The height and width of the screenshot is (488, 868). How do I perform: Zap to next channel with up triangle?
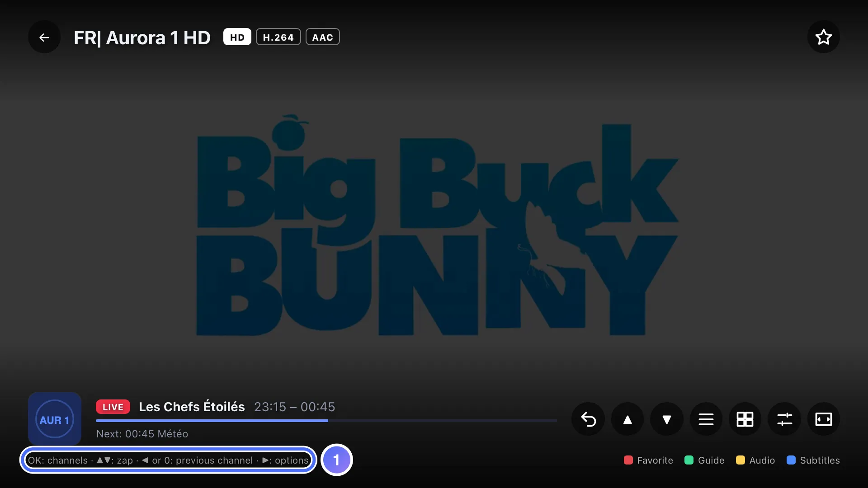627,419
